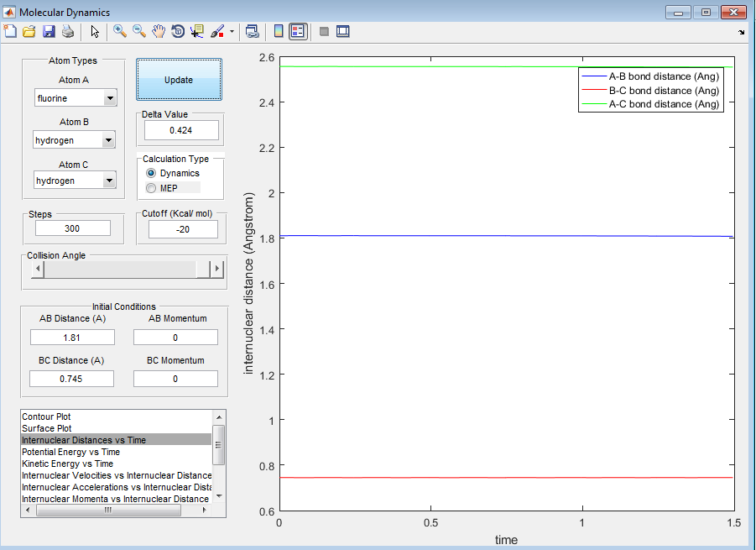756x550 pixels.
Task: Print the figure using the printer icon
Action: (x=67, y=31)
